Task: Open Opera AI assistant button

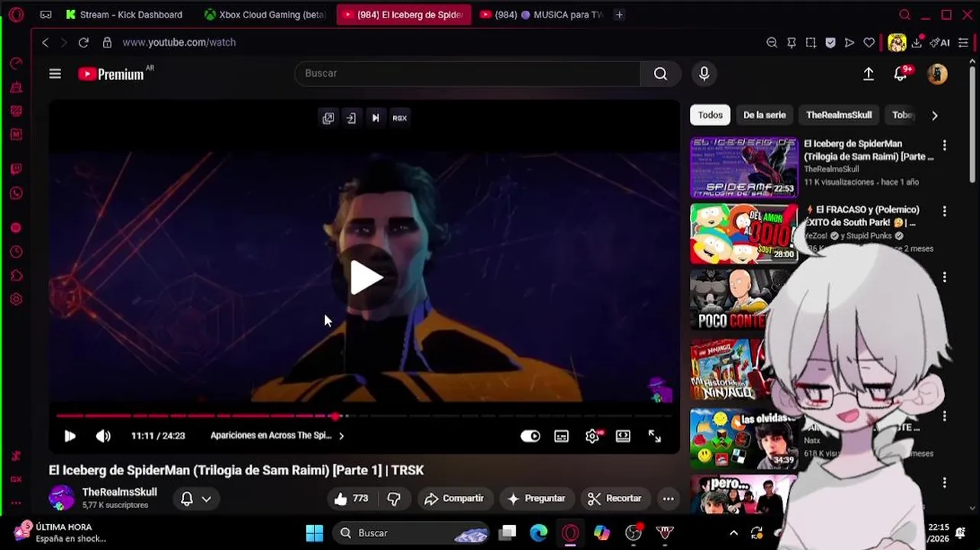Action: 940,43
